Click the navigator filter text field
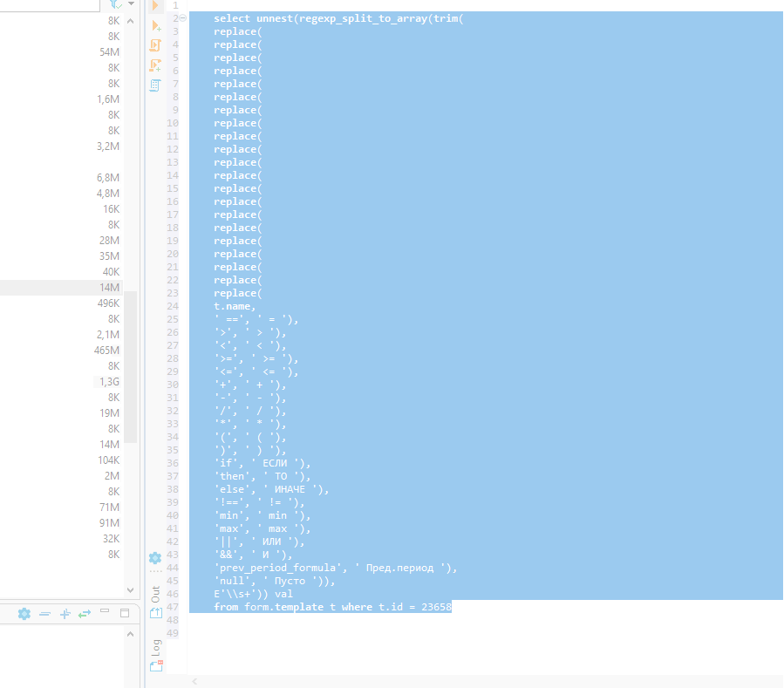 [50, 5]
